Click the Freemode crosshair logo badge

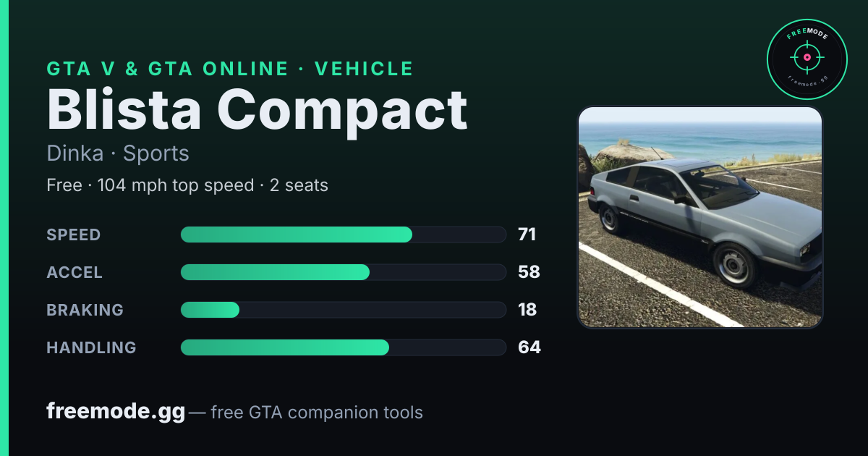[x=807, y=59]
